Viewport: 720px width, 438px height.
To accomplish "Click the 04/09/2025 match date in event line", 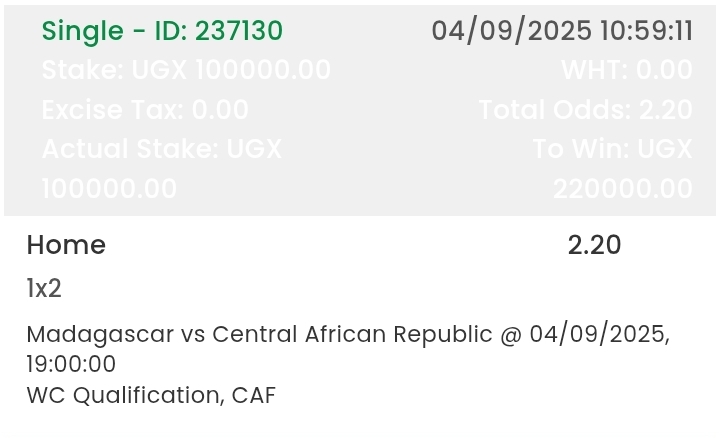I will (599, 334).
